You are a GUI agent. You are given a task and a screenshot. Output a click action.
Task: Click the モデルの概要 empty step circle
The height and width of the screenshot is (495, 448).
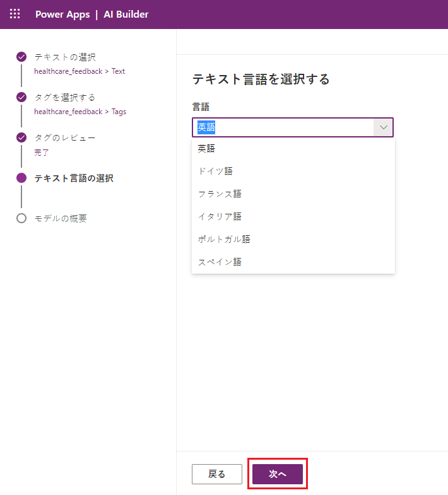coord(21,218)
